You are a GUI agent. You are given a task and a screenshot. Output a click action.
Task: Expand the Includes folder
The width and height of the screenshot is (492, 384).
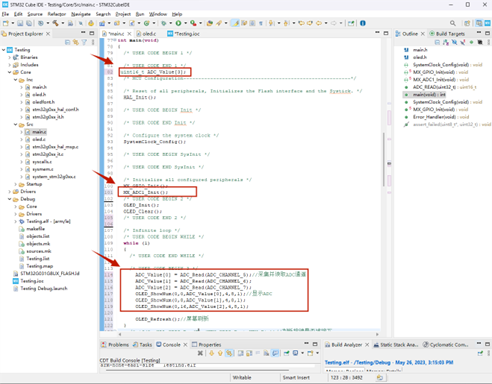pyautogui.click(x=10, y=65)
